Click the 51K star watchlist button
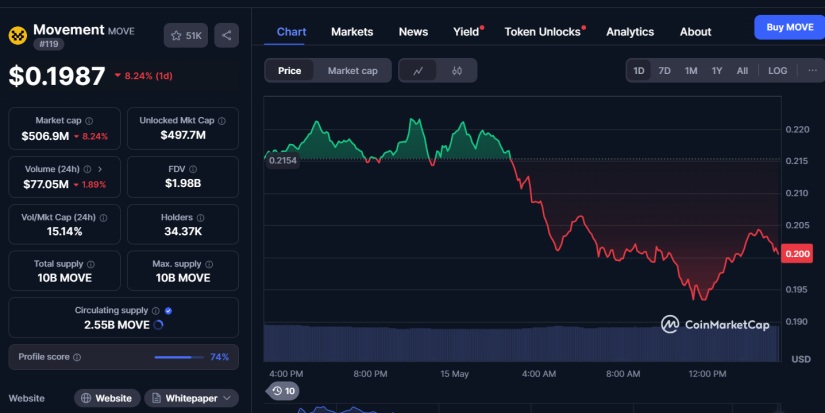The image size is (825, 413). (x=186, y=36)
